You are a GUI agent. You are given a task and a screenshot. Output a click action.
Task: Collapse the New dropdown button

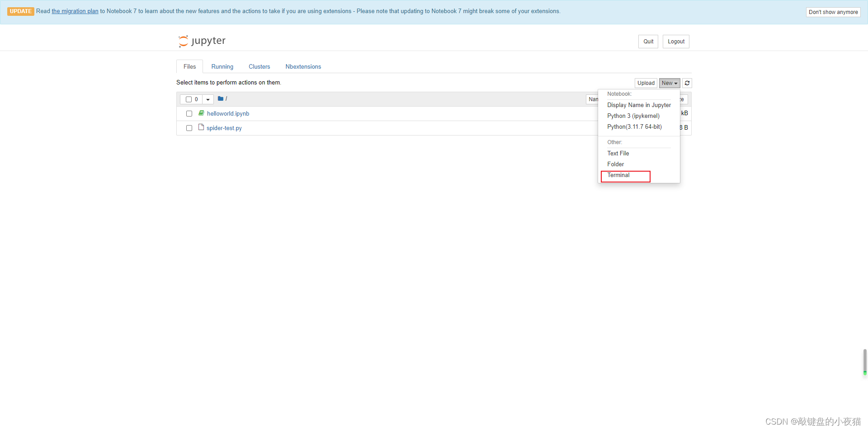pos(670,83)
